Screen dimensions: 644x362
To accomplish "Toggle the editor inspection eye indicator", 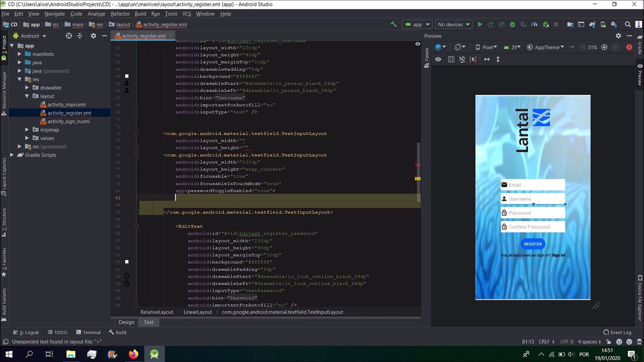I will click(417, 44).
